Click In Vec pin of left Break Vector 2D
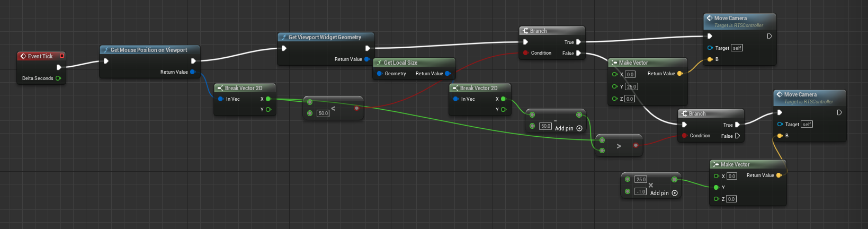 pos(220,99)
